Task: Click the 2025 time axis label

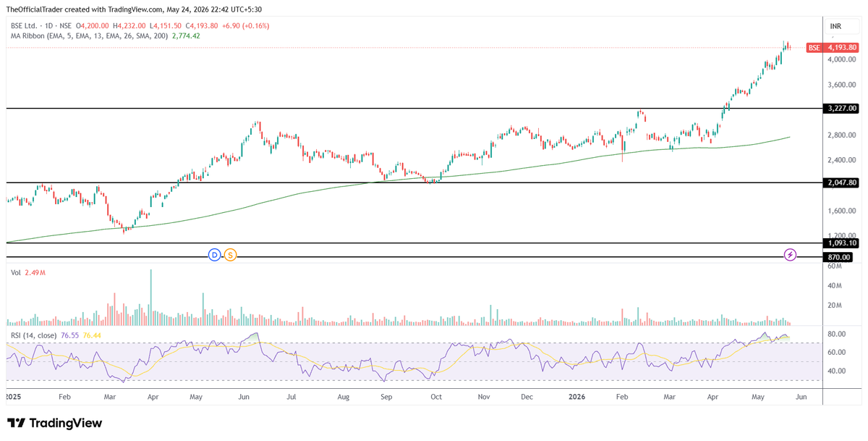Action: tap(14, 397)
